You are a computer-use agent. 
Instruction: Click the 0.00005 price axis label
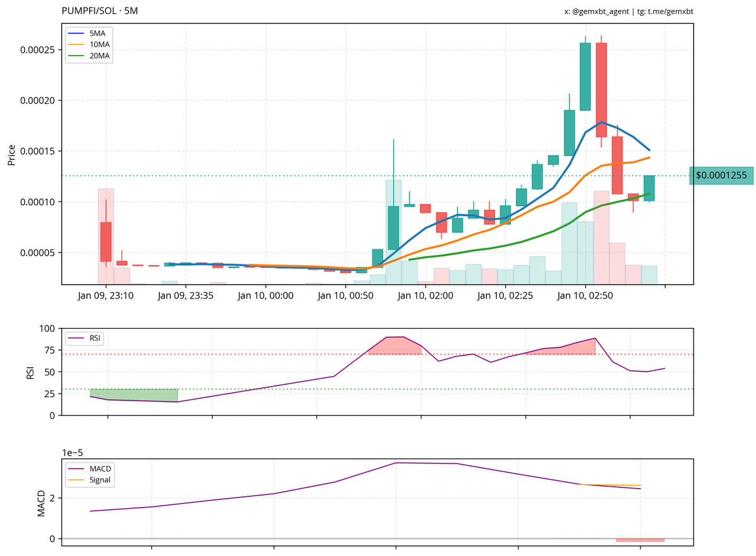(x=38, y=252)
